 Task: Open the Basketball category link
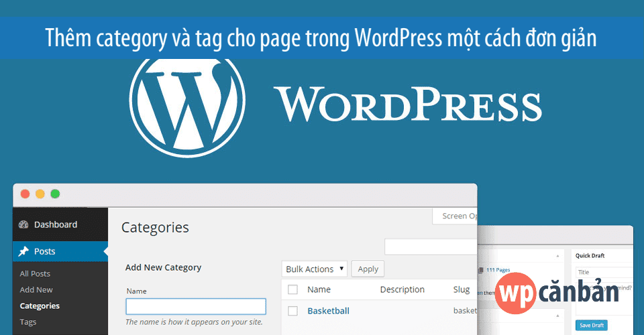pos(328,311)
